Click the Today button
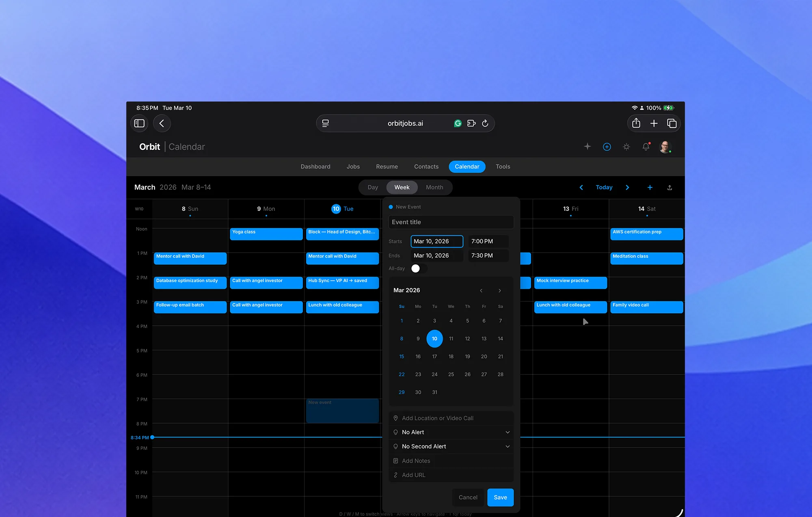 [604, 187]
